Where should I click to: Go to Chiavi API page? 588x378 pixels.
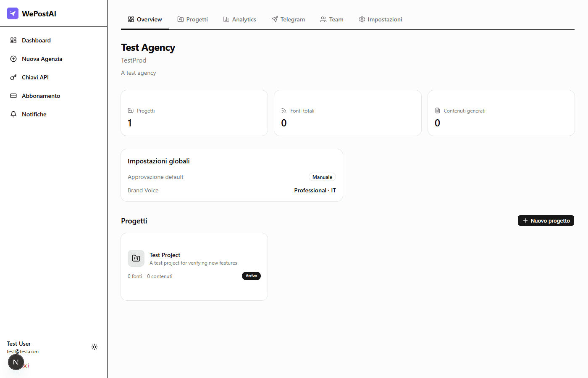[x=35, y=77]
